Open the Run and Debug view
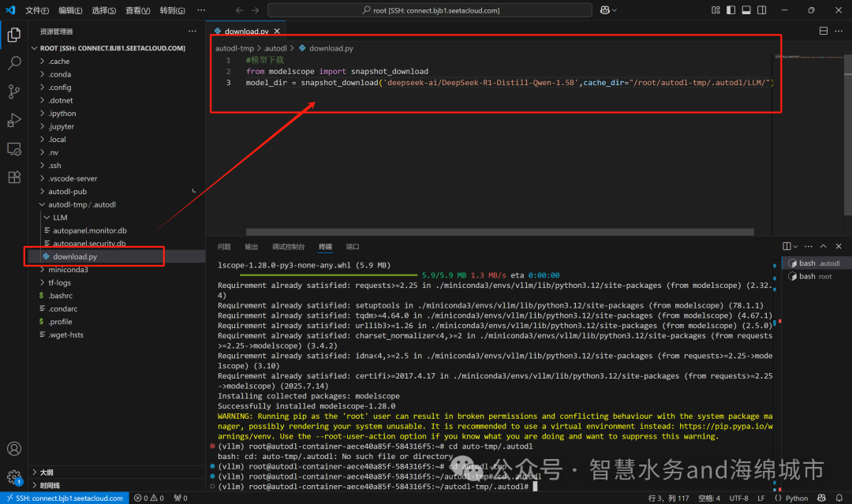The image size is (852, 504). 14,120
